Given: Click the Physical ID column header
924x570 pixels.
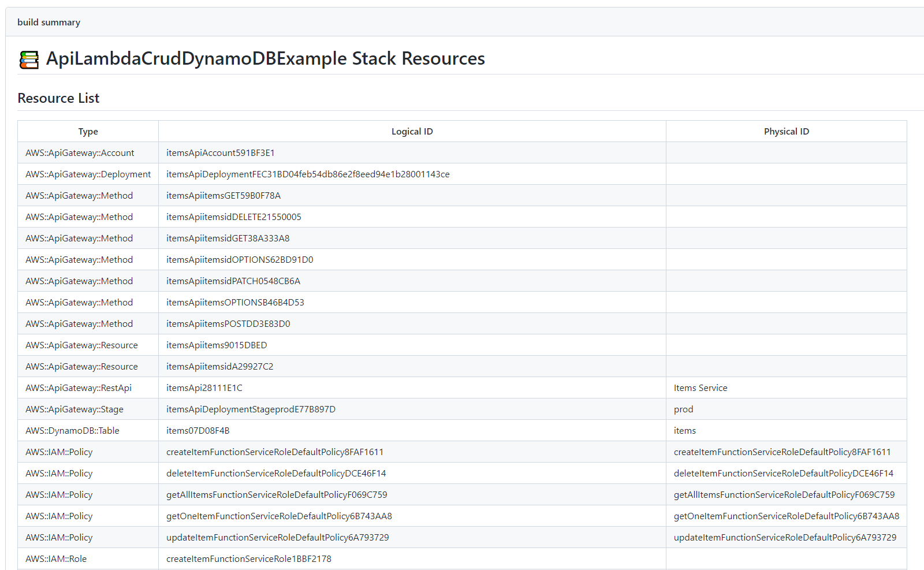Looking at the screenshot, I should coord(787,131).
